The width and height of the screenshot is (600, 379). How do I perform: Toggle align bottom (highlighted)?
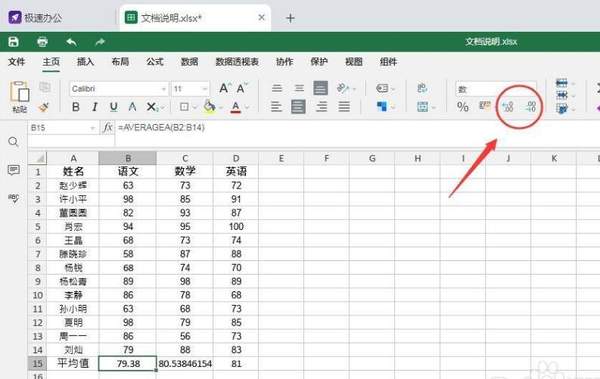click(x=321, y=88)
